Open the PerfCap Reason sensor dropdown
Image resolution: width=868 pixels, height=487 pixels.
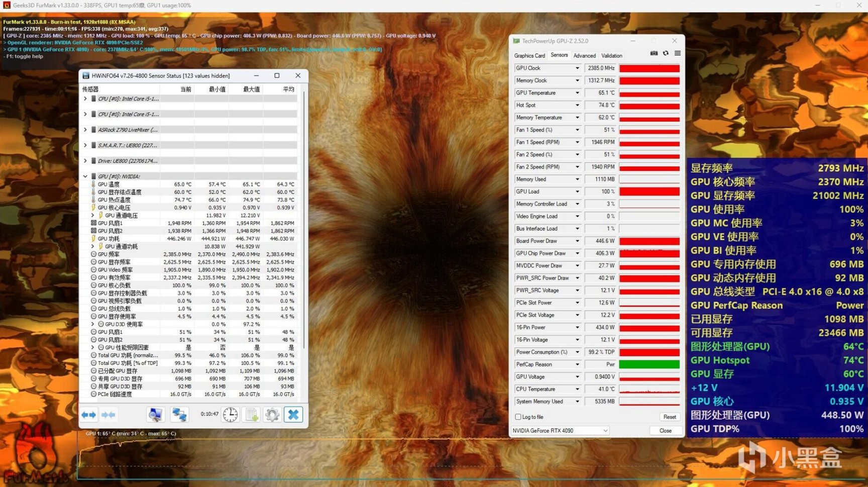(577, 364)
